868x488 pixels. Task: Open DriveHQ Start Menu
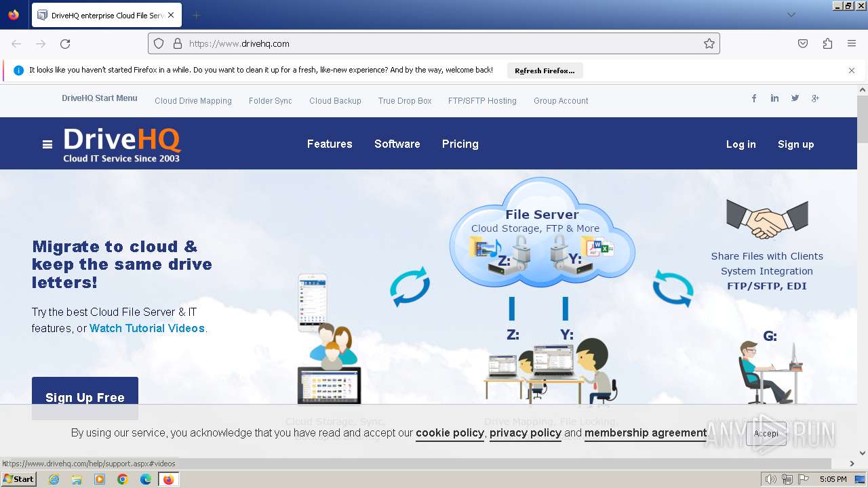[x=100, y=98]
